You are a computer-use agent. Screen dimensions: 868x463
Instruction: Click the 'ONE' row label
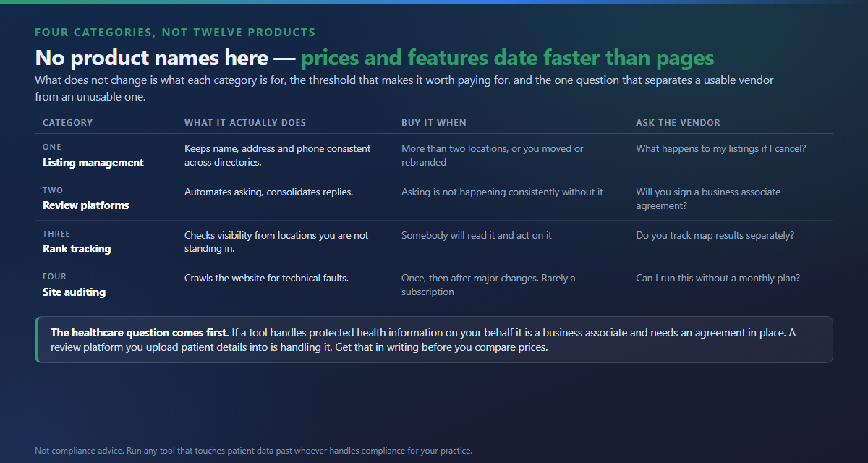coord(52,147)
